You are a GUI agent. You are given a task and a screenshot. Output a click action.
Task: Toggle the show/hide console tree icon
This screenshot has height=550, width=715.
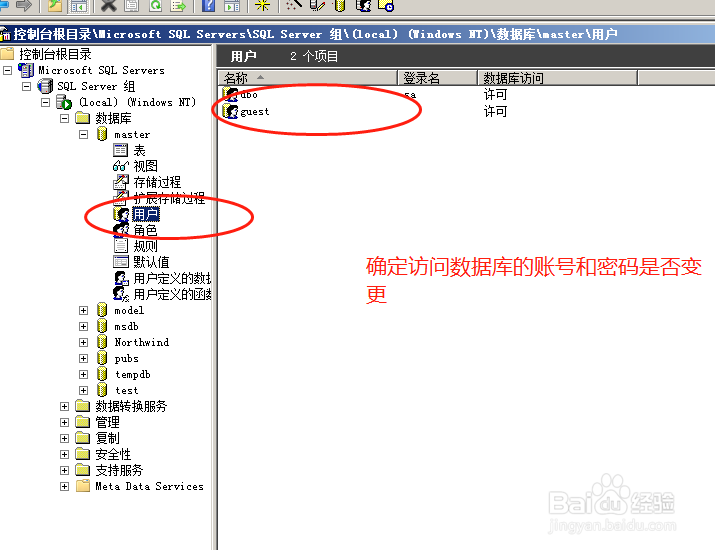pyautogui.click(x=79, y=5)
